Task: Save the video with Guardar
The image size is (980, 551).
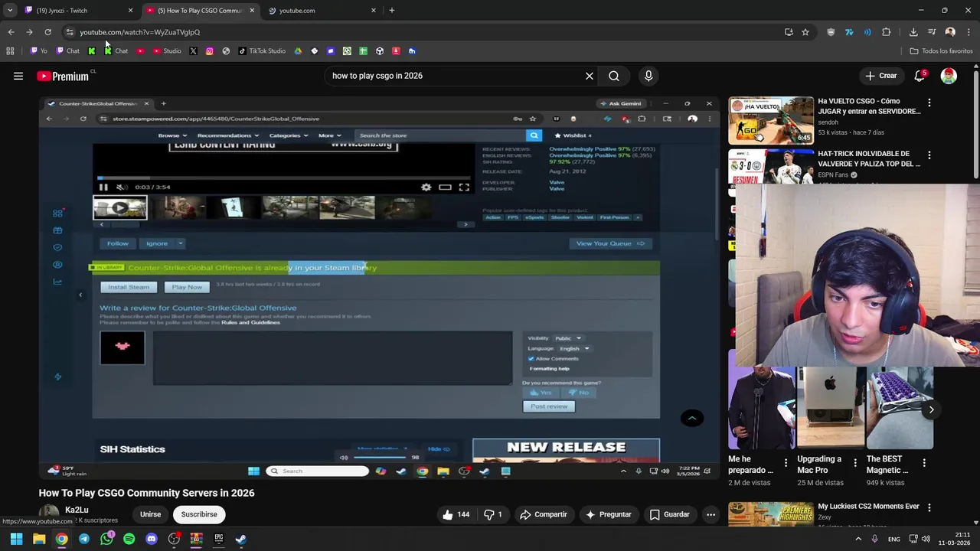Action: tap(670, 514)
